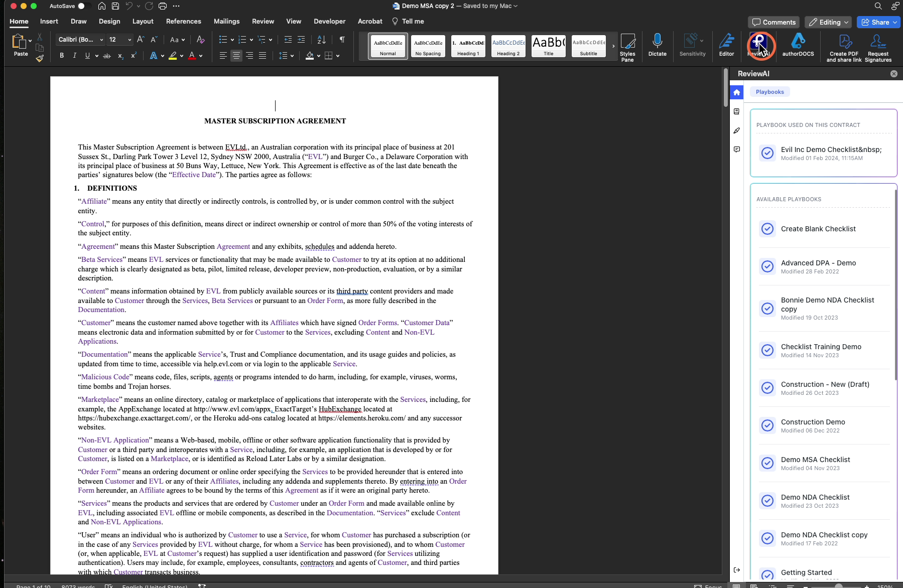Go to the Review ribbon tab

point(263,21)
